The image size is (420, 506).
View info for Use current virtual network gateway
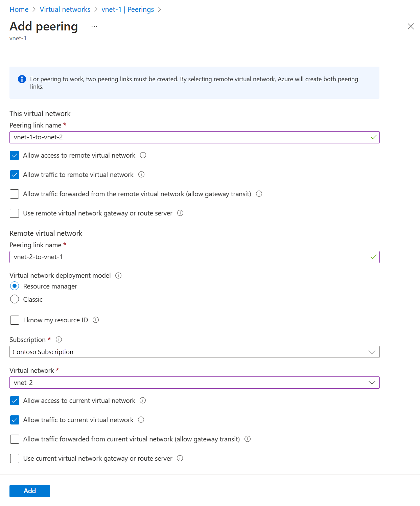[x=181, y=458]
